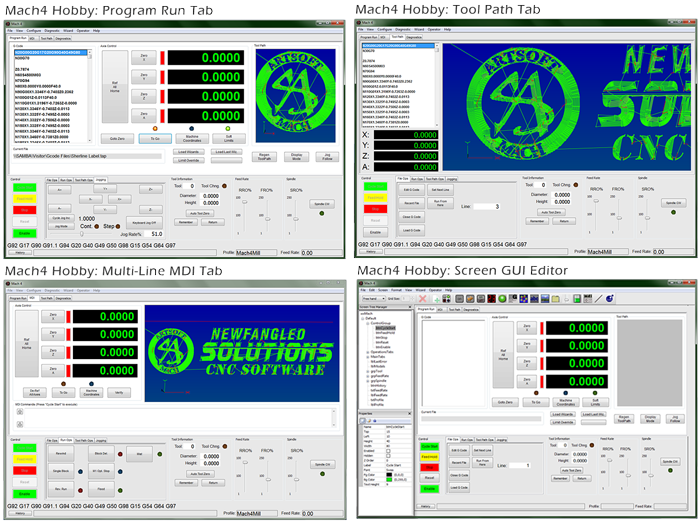Expand the MainTabs node in Screen Tree
The width and height of the screenshot is (700, 525).
(368, 357)
